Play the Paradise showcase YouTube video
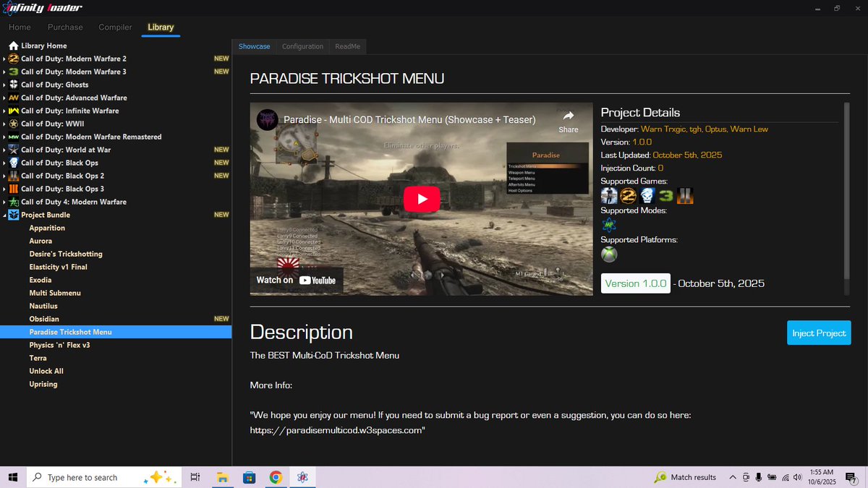The height and width of the screenshot is (488, 868). click(422, 199)
